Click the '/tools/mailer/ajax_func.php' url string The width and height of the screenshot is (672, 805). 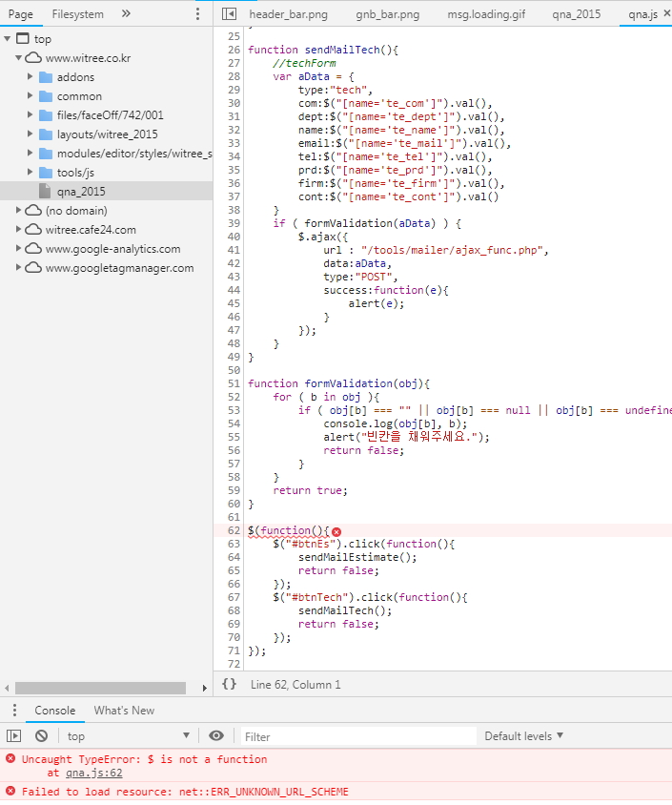452,250
